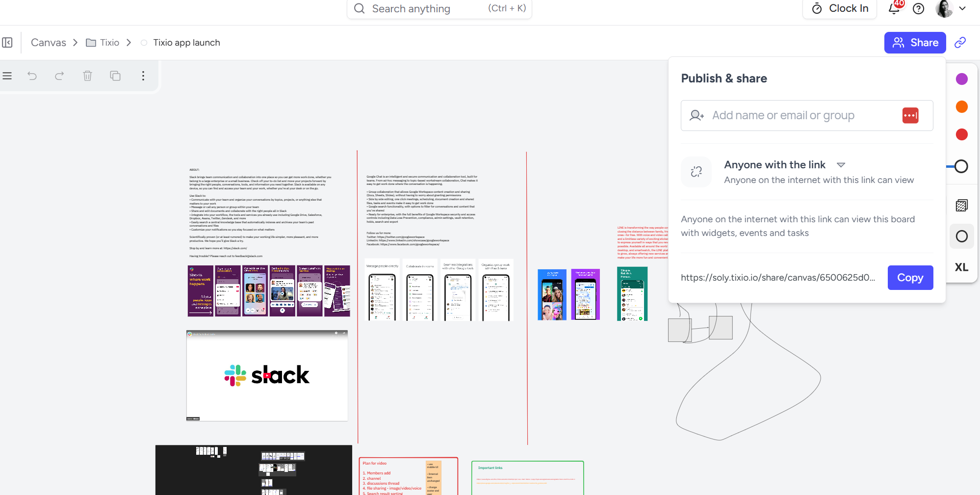
Task: Play the Slack video on canvas
Action: point(267,376)
